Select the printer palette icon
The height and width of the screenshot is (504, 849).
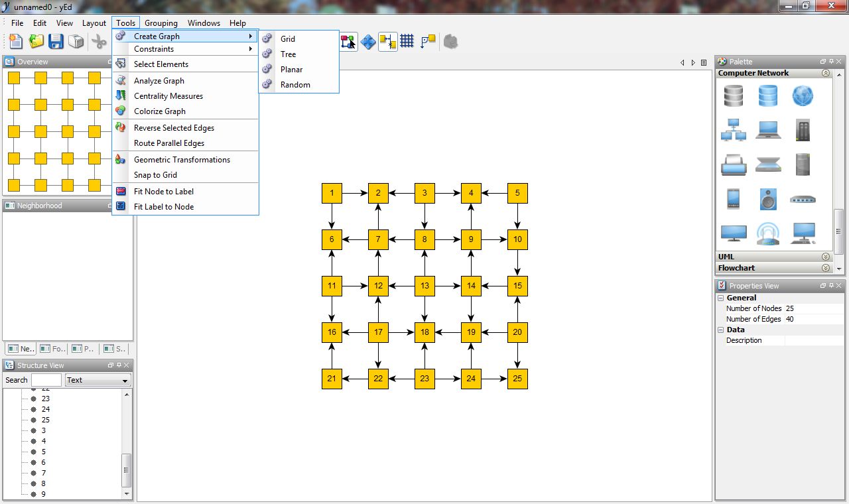coord(734,164)
